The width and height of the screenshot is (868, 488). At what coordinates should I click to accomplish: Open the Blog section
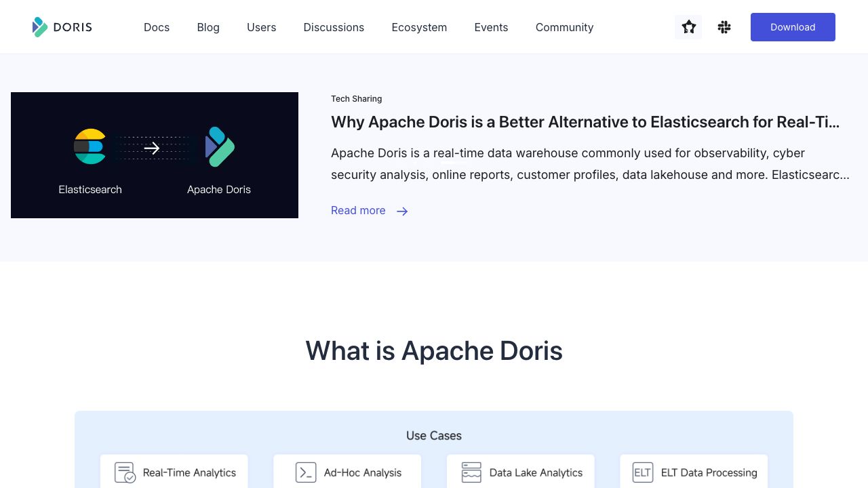click(208, 27)
